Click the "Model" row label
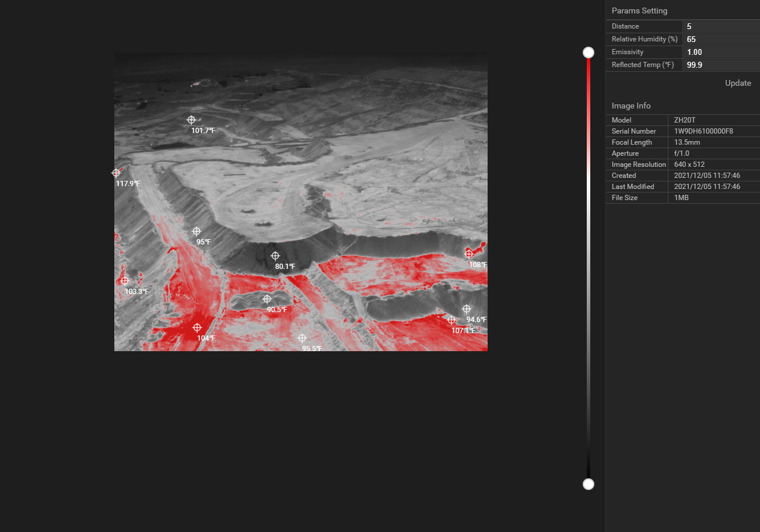This screenshot has height=532, width=760. 622,120
